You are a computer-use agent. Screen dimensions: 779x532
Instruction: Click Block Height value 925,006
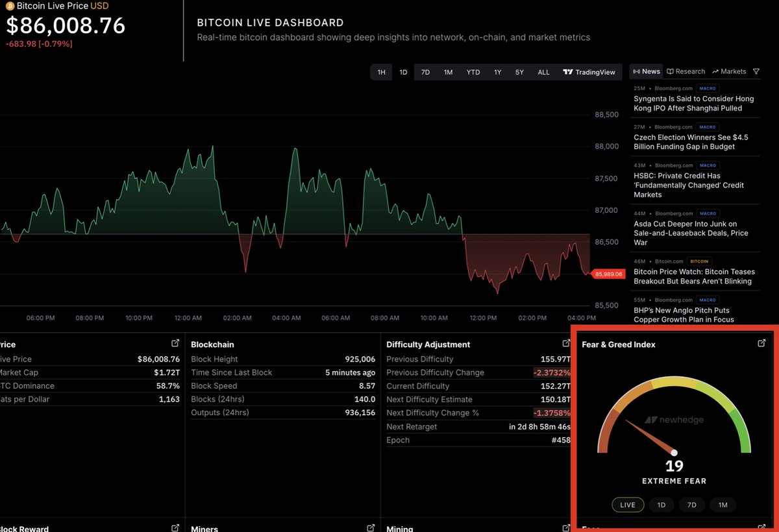(360, 359)
